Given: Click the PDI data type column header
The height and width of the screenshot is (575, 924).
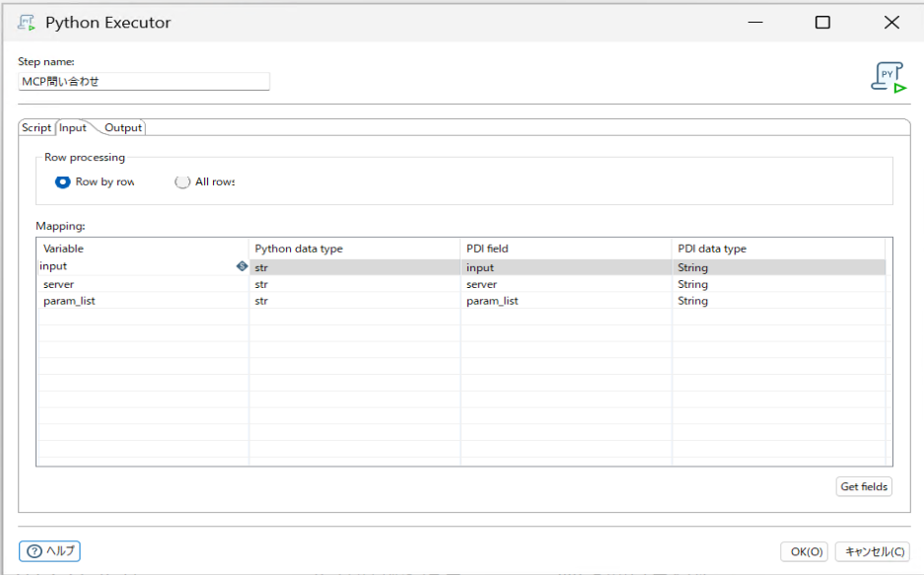Looking at the screenshot, I should [778, 249].
